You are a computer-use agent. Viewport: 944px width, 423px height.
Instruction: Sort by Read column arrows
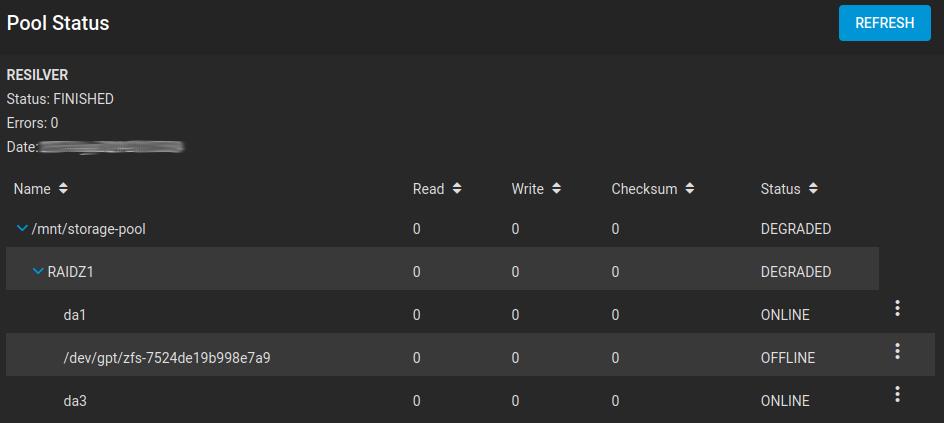pyautogui.click(x=457, y=188)
